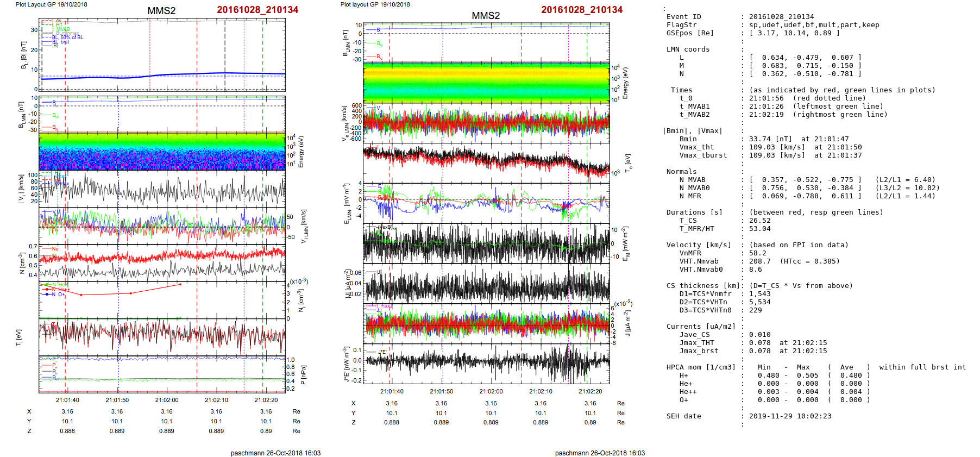Click the Normals section heading
980x457 pixels.
681,172
